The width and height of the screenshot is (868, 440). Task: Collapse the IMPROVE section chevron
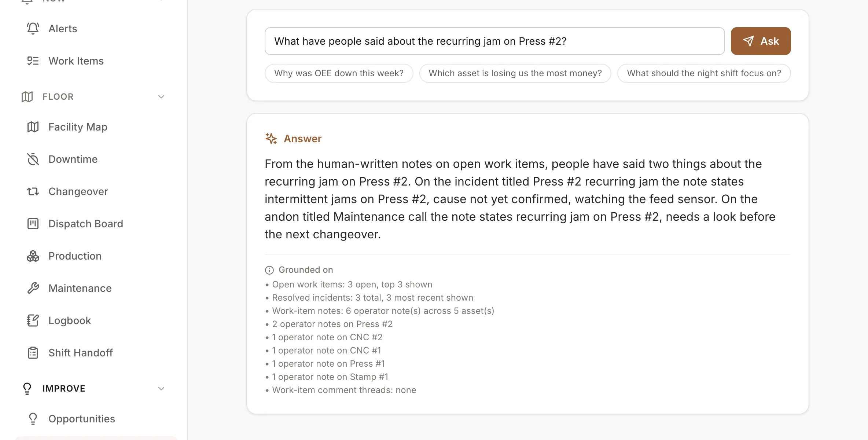(x=161, y=389)
